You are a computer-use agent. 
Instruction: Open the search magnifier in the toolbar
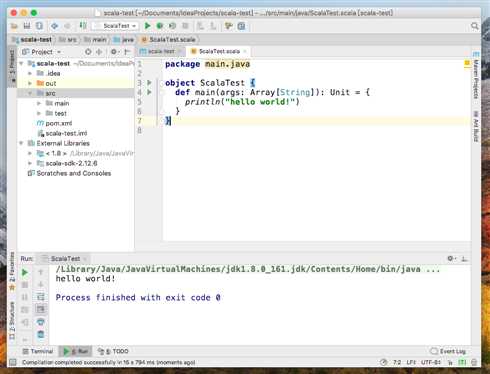[x=475, y=26]
